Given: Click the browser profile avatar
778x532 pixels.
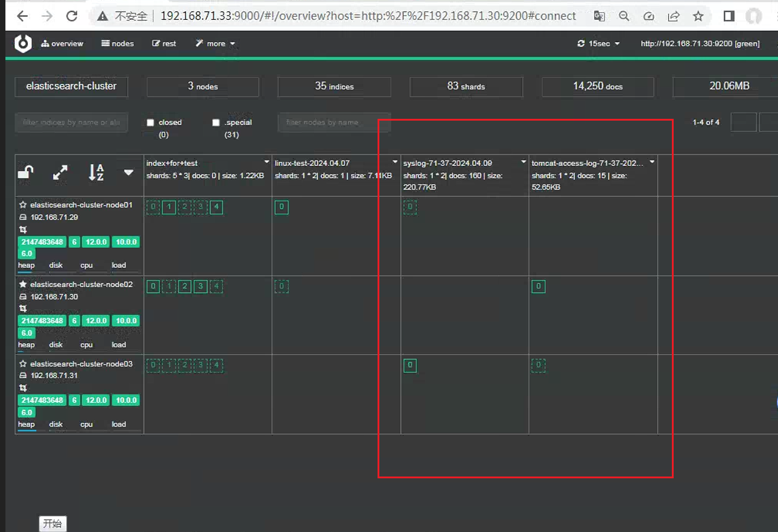Looking at the screenshot, I should coord(753,16).
